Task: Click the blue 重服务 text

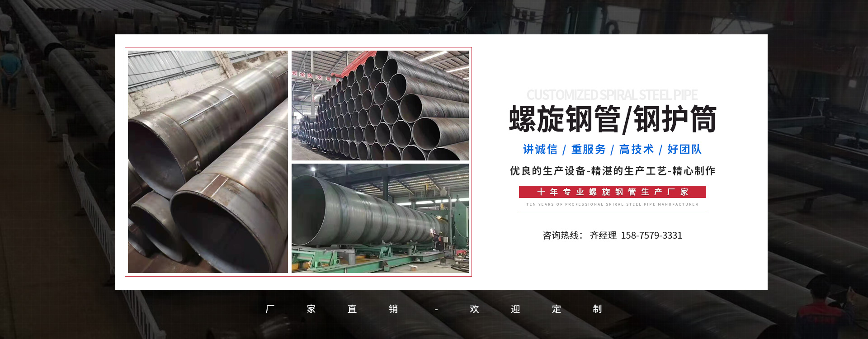Action: tap(588, 150)
